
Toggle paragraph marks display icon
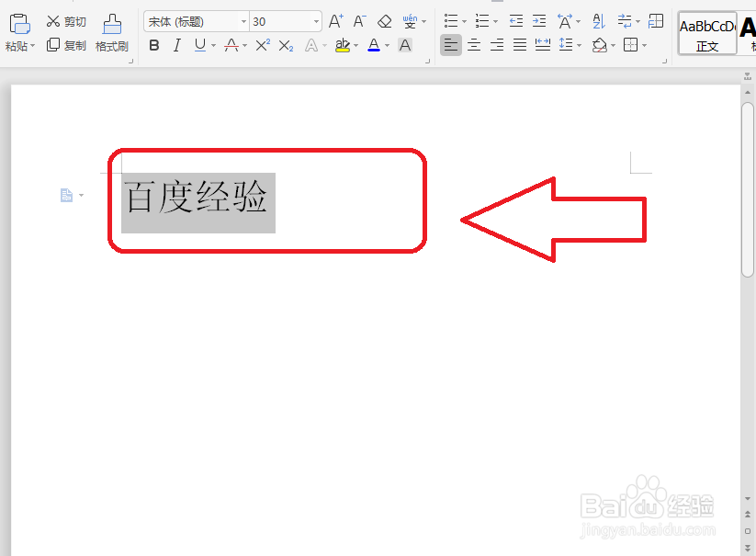pyautogui.click(x=625, y=21)
